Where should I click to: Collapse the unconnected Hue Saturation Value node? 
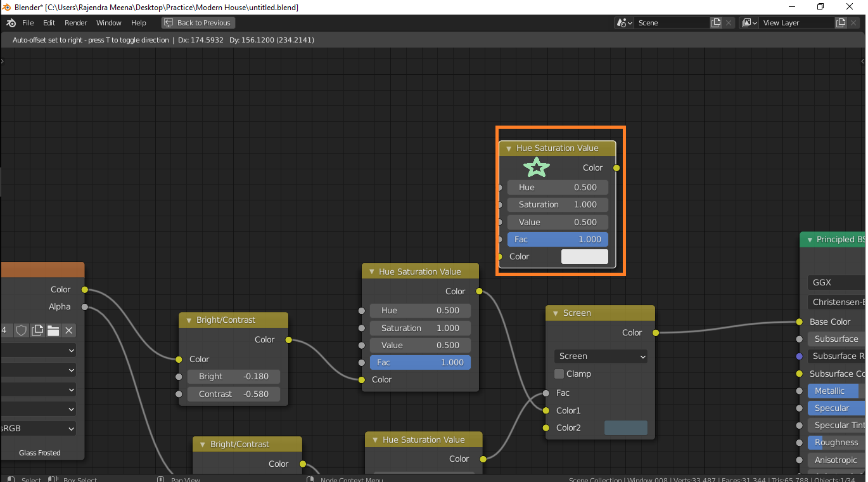pyautogui.click(x=508, y=148)
